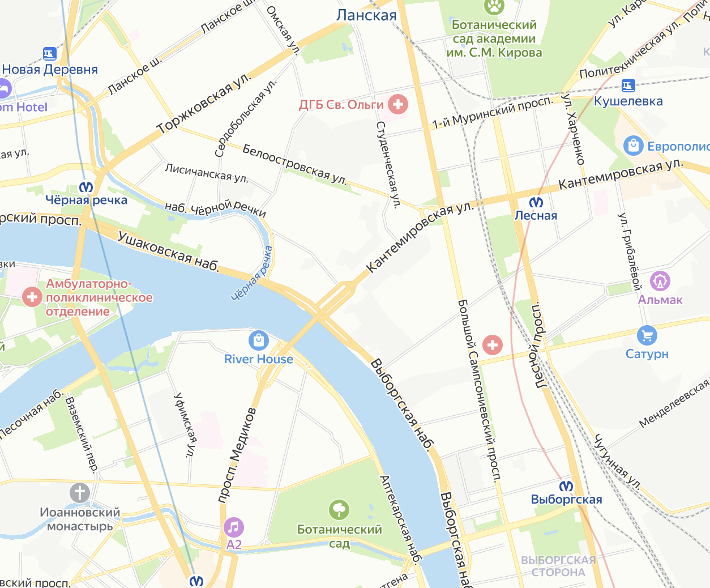Image resolution: width=710 pixels, height=588 pixels.
Task: Select the ВЫБОРГСКАЯ СТОРОНА district label
Action: 558,566
